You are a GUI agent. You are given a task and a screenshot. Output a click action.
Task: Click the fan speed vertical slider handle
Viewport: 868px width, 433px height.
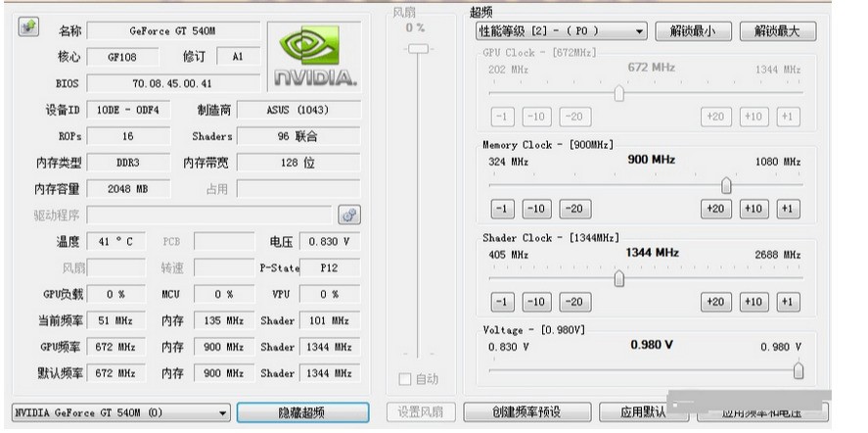(418, 49)
